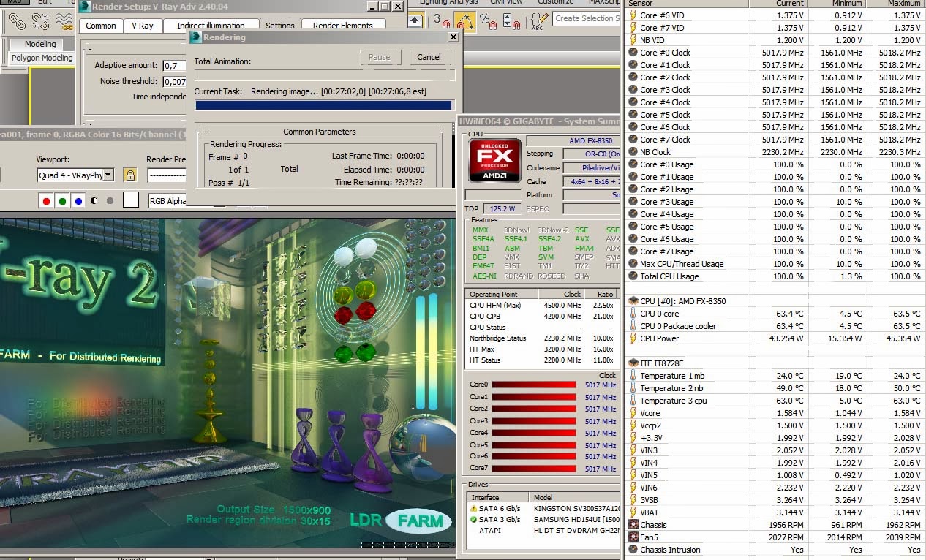This screenshot has height=560, width=926.
Task: Click the AMD FX processor logo in HWiNFO
Action: click(494, 161)
